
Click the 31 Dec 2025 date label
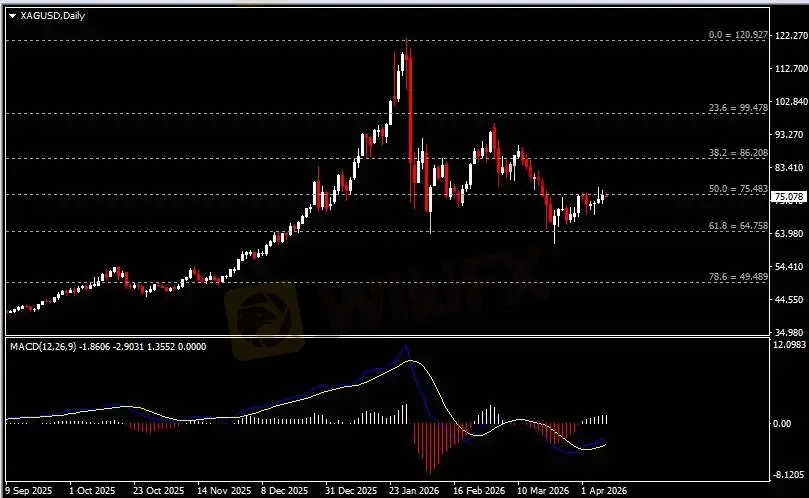coord(351,490)
